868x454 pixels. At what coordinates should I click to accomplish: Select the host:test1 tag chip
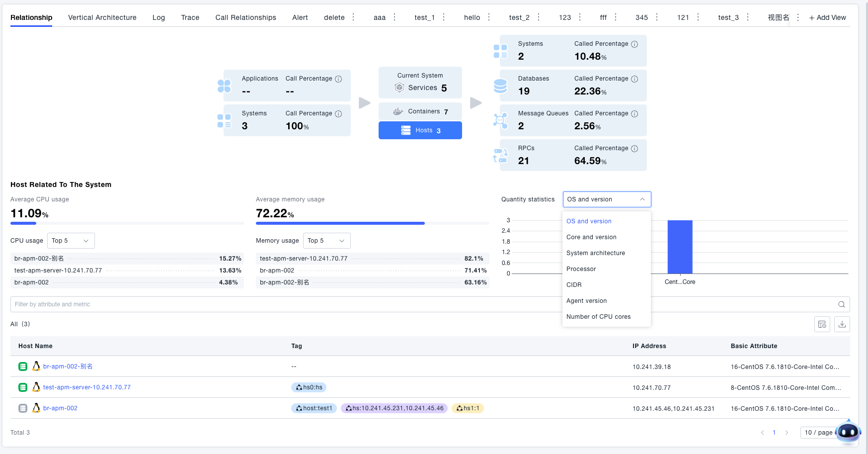[314, 408]
